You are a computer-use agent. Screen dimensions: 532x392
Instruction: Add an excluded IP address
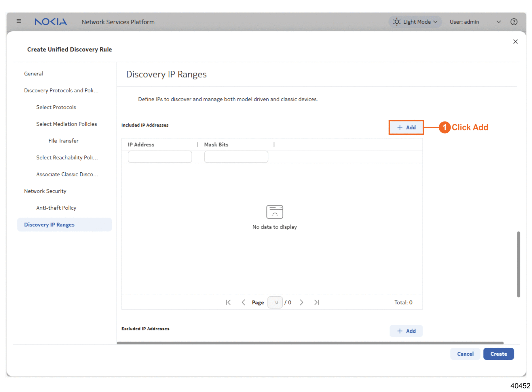click(406, 331)
